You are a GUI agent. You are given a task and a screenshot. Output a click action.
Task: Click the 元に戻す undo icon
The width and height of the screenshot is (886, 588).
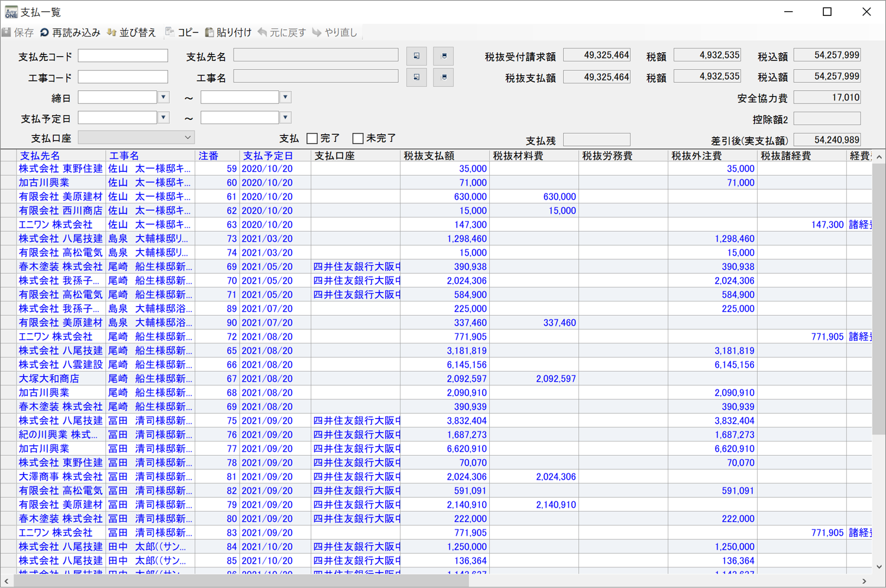click(x=263, y=33)
